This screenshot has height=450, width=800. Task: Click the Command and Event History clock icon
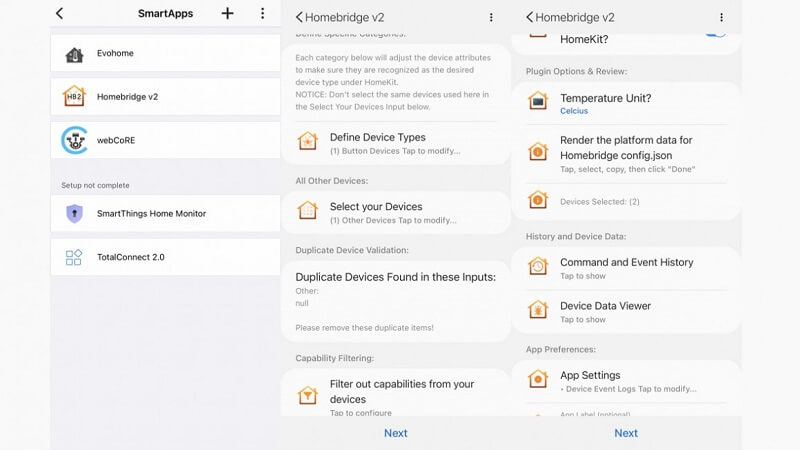538,266
